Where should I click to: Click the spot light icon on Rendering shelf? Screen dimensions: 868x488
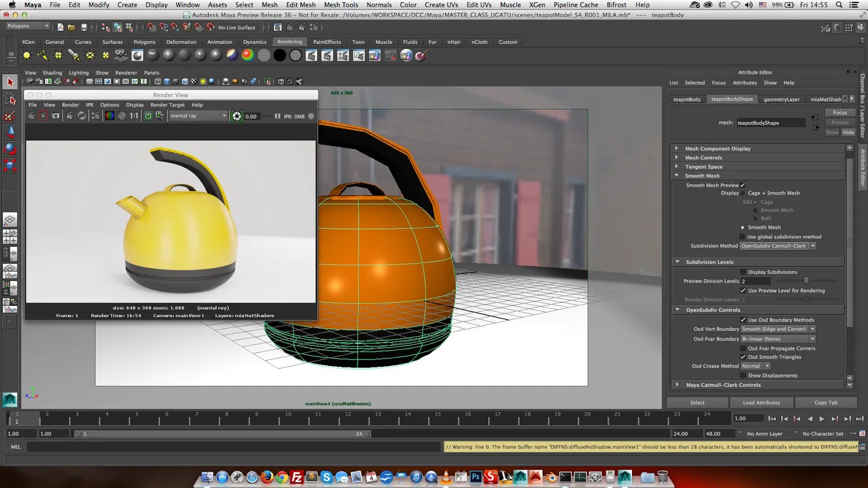pyautogui.click(x=74, y=55)
